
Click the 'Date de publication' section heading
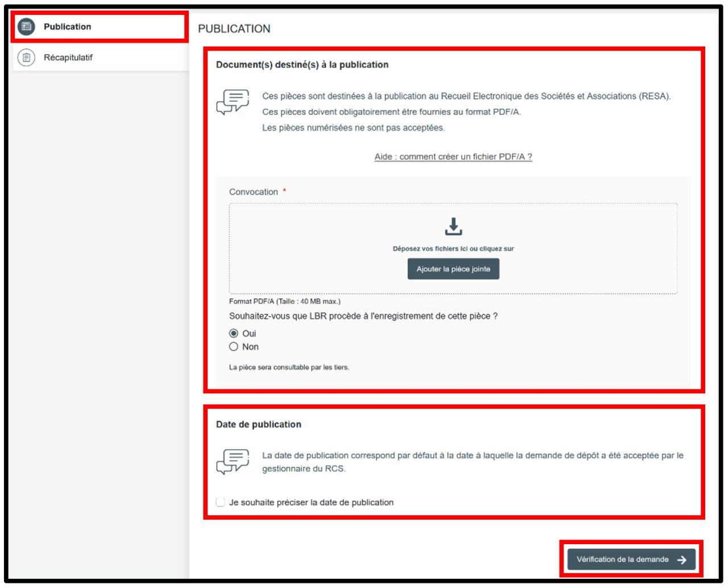[259, 424]
